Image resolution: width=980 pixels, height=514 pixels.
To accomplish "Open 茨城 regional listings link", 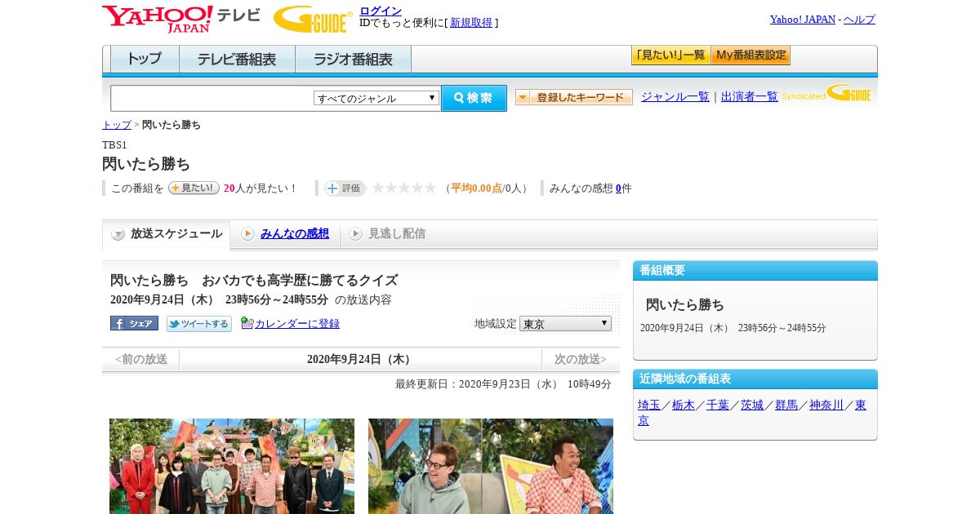I will (752, 405).
